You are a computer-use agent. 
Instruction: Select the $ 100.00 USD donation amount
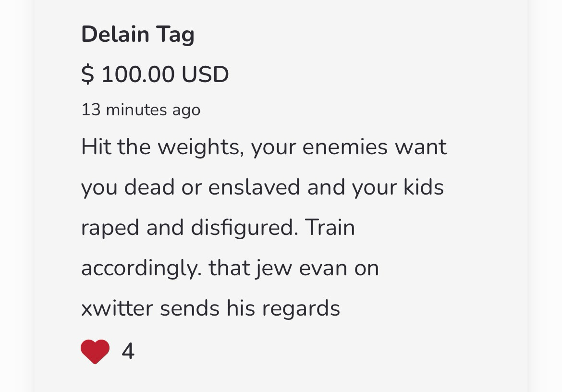[155, 74]
